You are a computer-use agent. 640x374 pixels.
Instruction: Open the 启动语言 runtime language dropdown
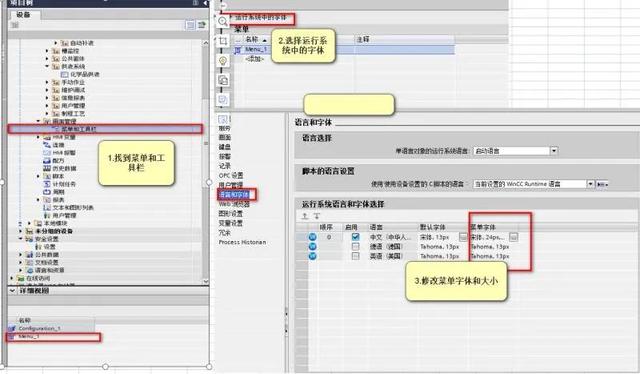click(x=553, y=151)
